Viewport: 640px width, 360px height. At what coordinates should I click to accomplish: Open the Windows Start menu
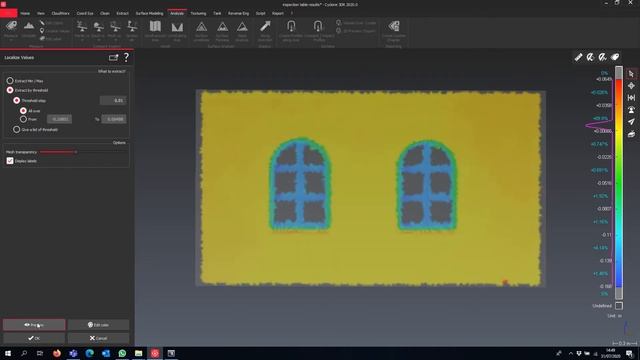[x=8, y=353]
